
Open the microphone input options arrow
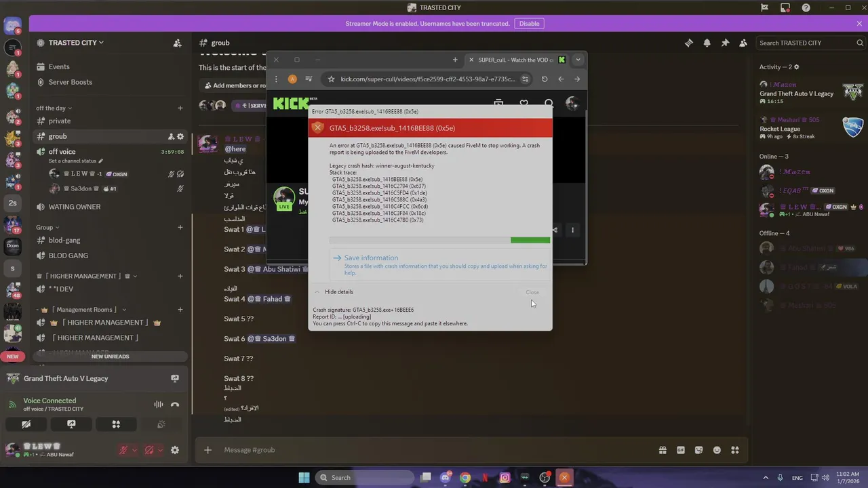coord(134,450)
